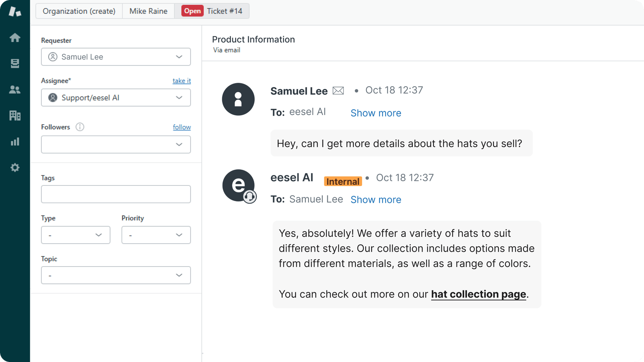The height and width of the screenshot is (362, 644).
Task: Open the Customers panel in the sidebar
Action: tap(15, 89)
